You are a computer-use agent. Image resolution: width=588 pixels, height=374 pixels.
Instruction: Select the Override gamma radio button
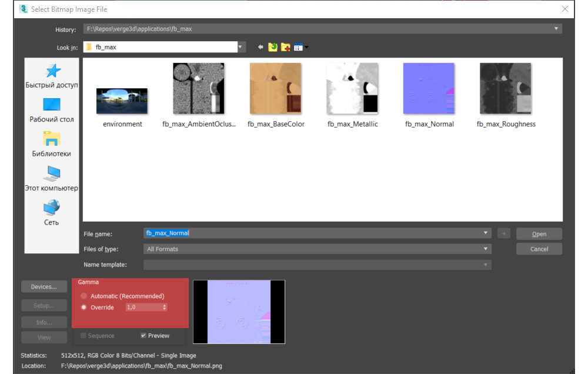(84, 307)
